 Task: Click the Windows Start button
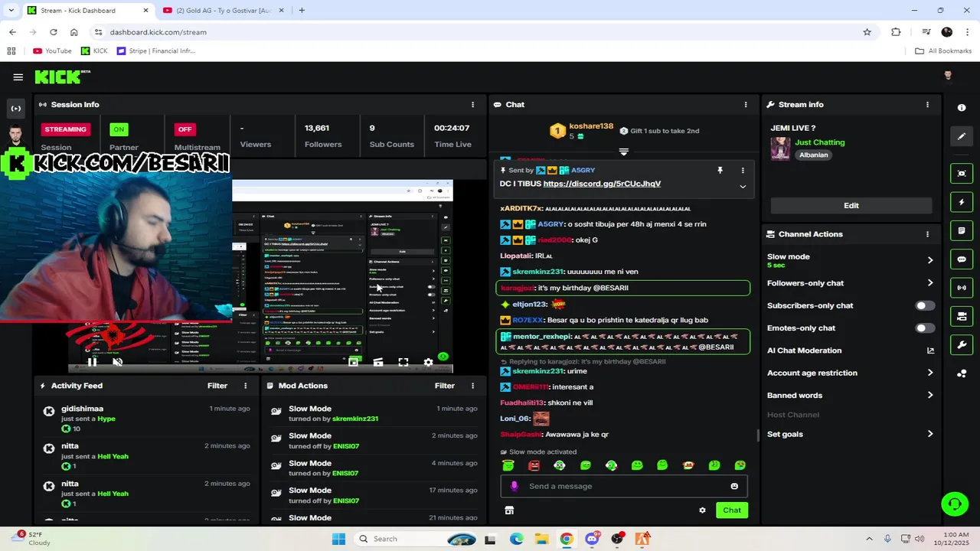pyautogui.click(x=338, y=539)
